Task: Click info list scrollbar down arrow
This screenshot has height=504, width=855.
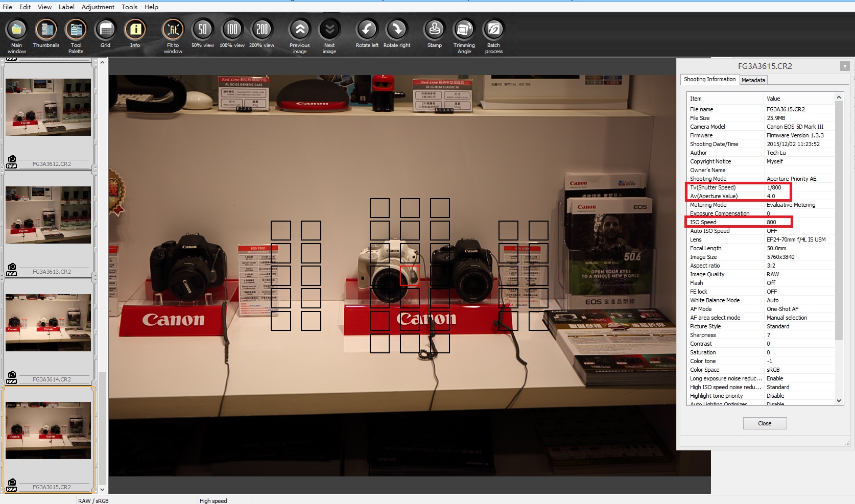Action: pos(839,401)
